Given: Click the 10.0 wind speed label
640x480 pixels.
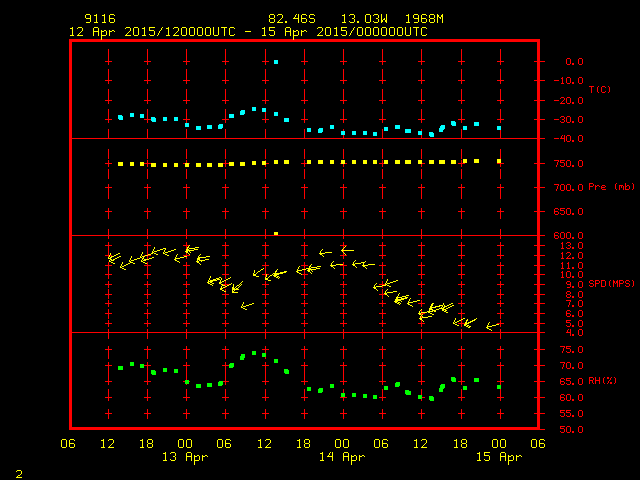Looking at the screenshot, I should pos(572,275).
